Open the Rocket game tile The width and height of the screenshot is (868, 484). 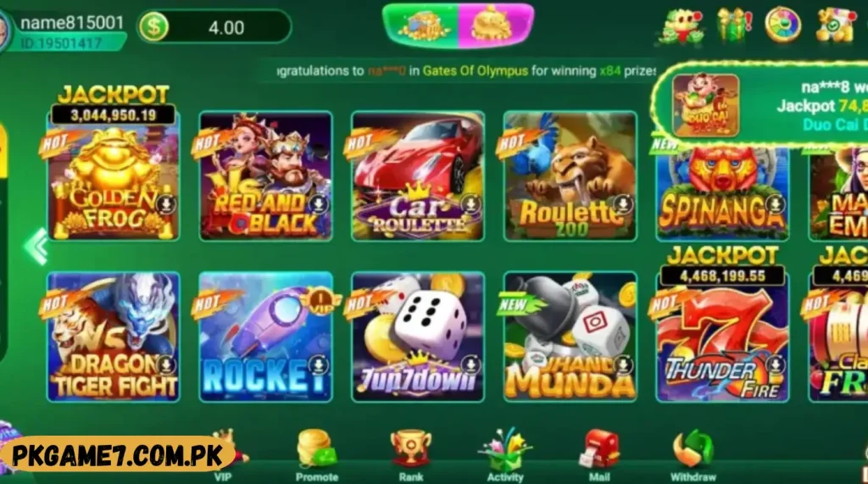[265, 337]
